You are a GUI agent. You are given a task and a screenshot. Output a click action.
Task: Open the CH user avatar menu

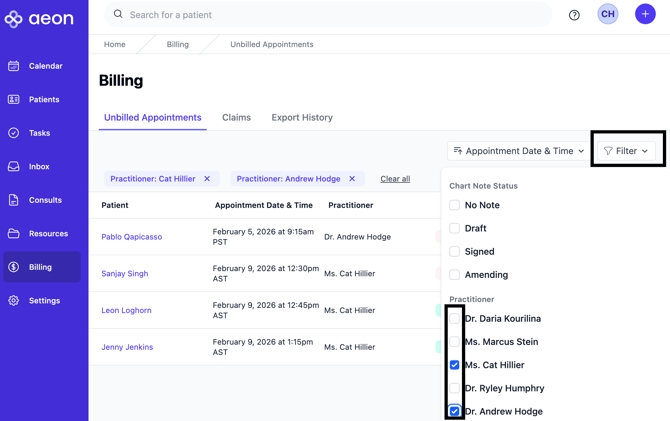pyautogui.click(x=608, y=14)
